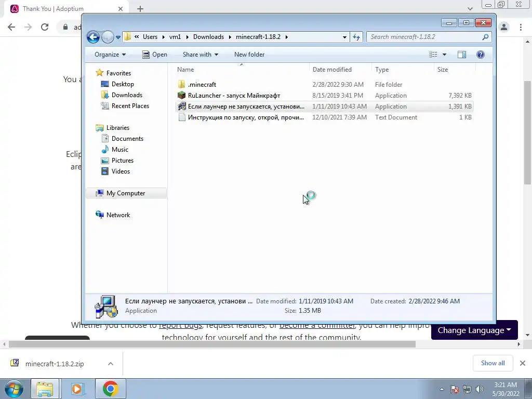Select vm1 in the address breadcrumb
This screenshot has width=532, height=399.
pos(175,37)
